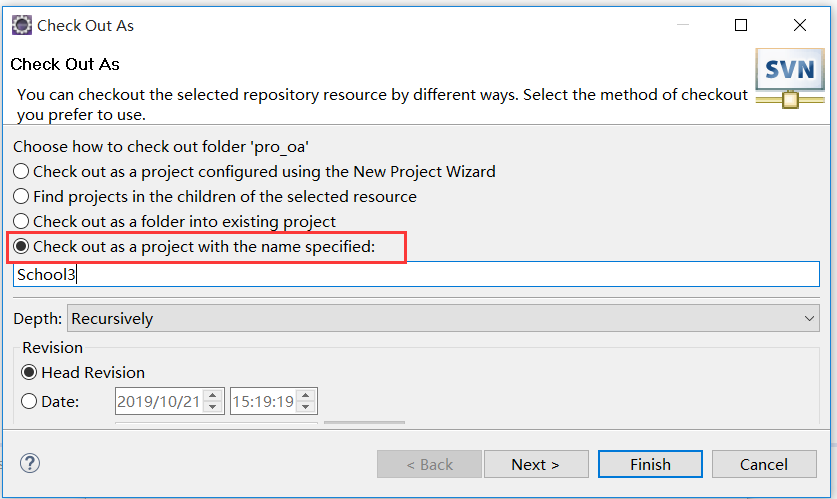Select the Head Revision radio button
Image resolution: width=837 pixels, height=499 pixels.
coord(30,372)
